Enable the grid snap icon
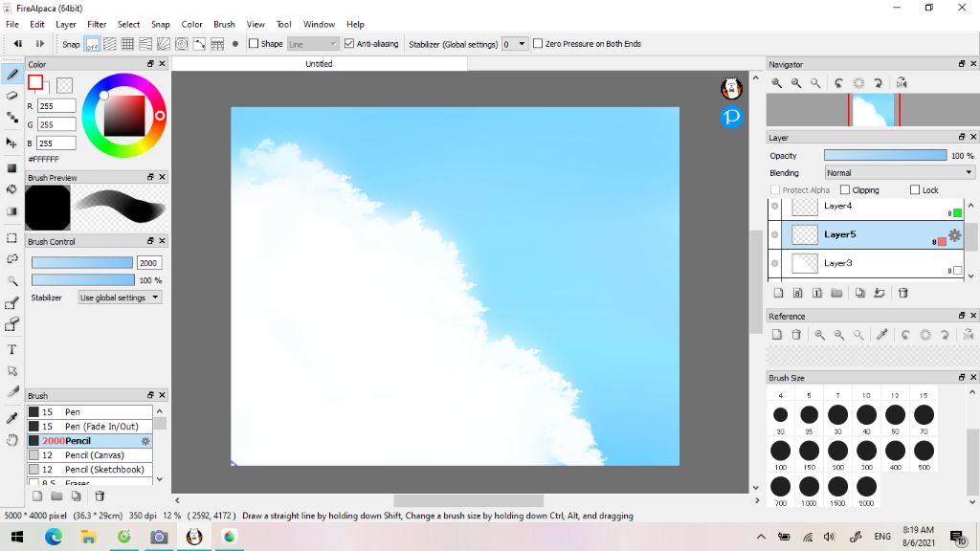This screenshot has width=980, height=551. point(127,44)
